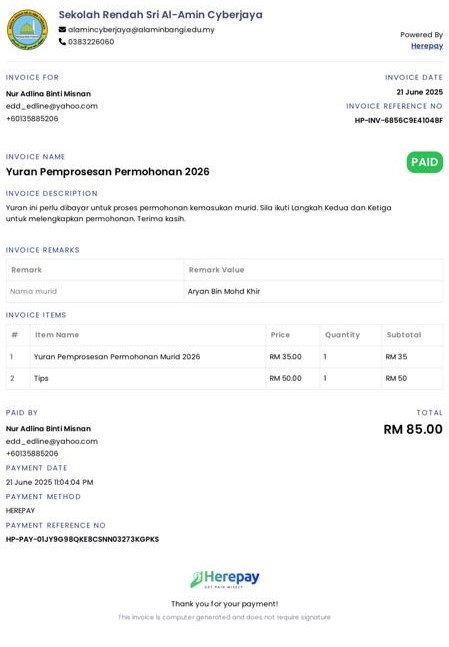This screenshot has width=449, height=647.
Task: Click the payment reference HP-PAY-01JY9G98QKE8CSNN03273KGPKS
Action: click(82, 539)
